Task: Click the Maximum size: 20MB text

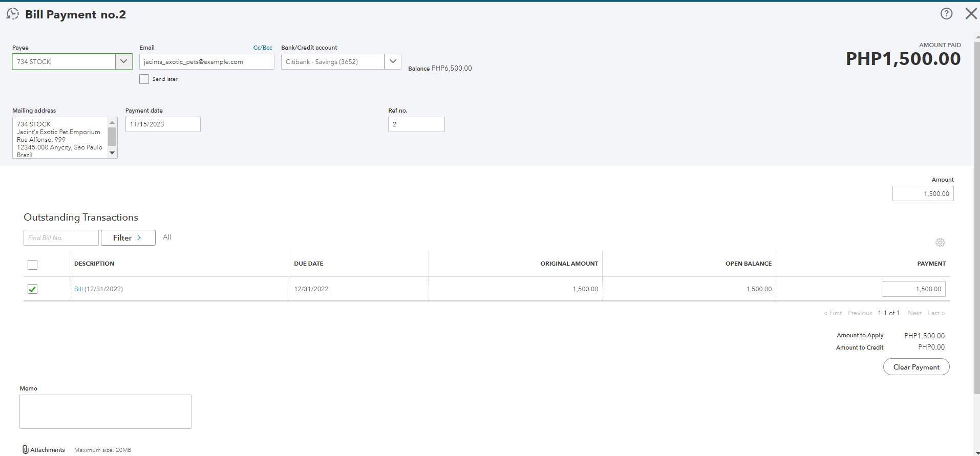Action: 103,450
